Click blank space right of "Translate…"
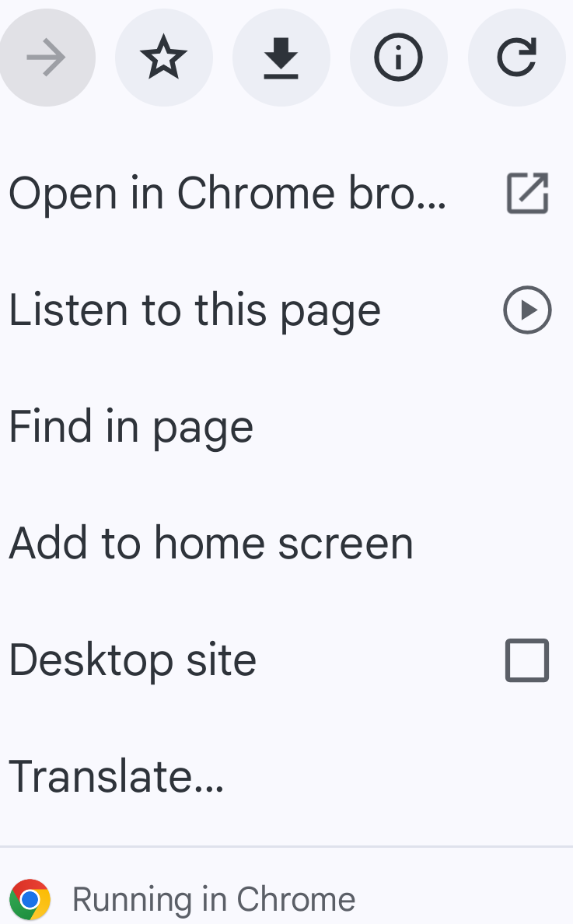 [x=397, y=776]
